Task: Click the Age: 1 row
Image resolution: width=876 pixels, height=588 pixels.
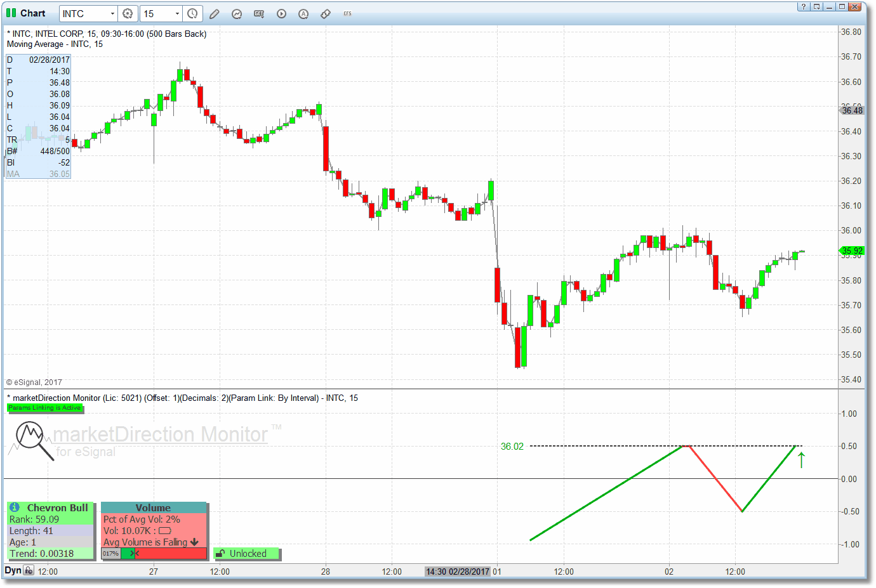Action: [x=50, y=542]
